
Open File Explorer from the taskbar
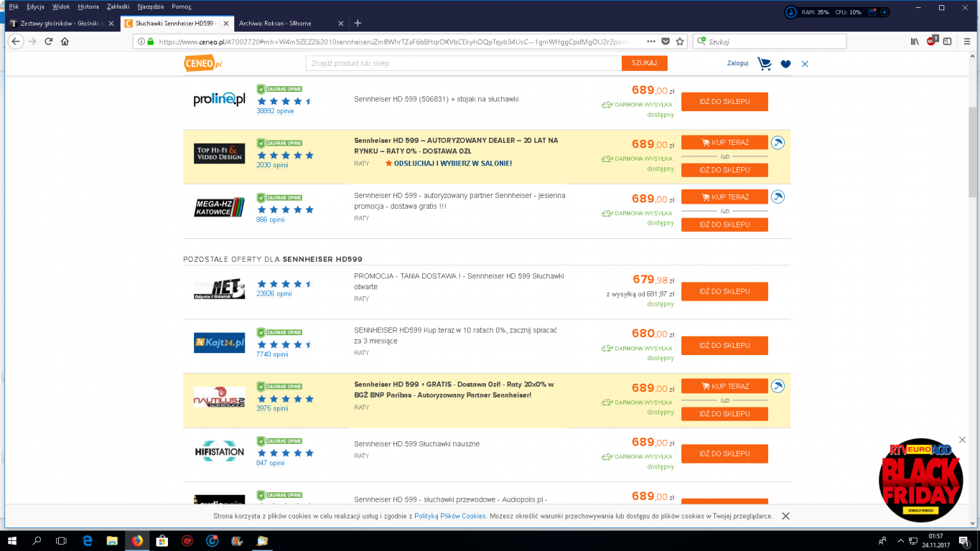112,540
